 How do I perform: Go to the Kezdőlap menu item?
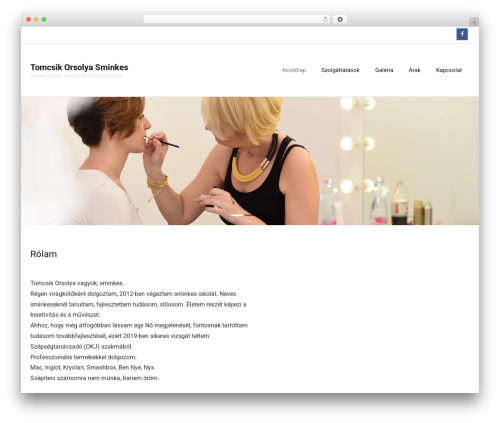point(294,70)
